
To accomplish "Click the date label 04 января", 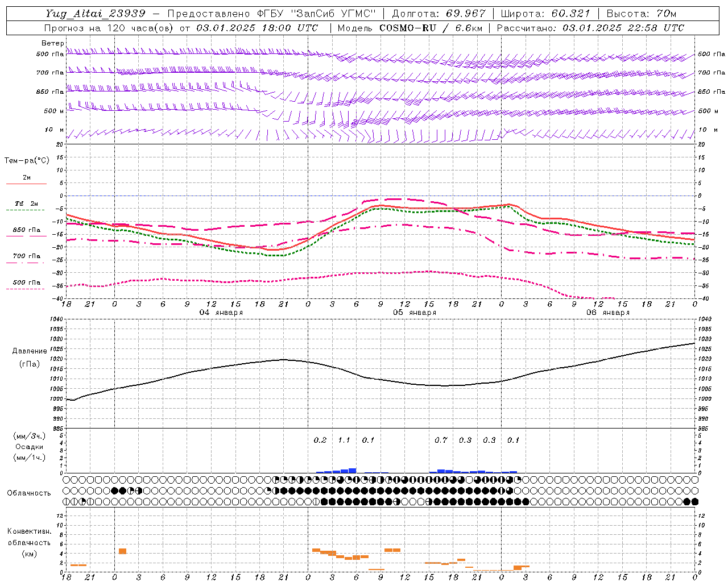I will (221, 313).
